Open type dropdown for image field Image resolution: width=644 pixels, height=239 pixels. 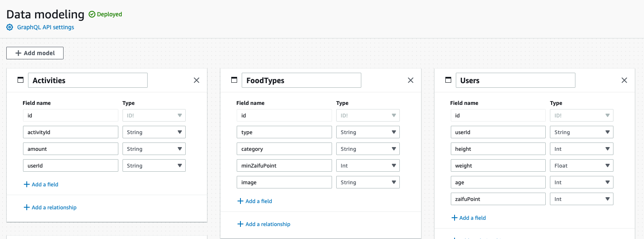[368, 182]
